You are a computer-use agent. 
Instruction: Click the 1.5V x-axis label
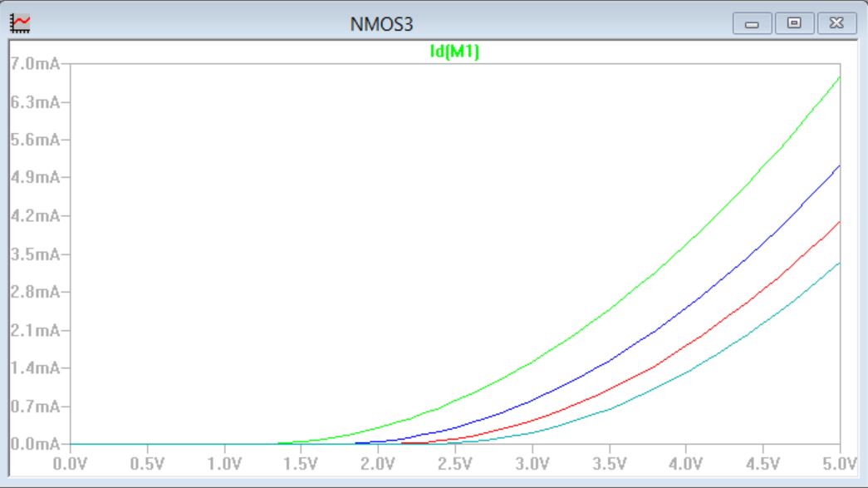[301, 464]
